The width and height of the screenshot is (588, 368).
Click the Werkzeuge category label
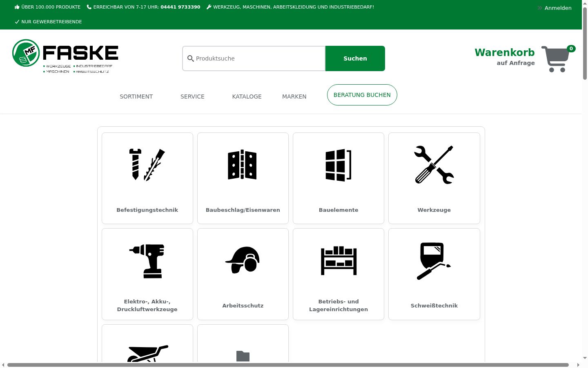(434, 210)
